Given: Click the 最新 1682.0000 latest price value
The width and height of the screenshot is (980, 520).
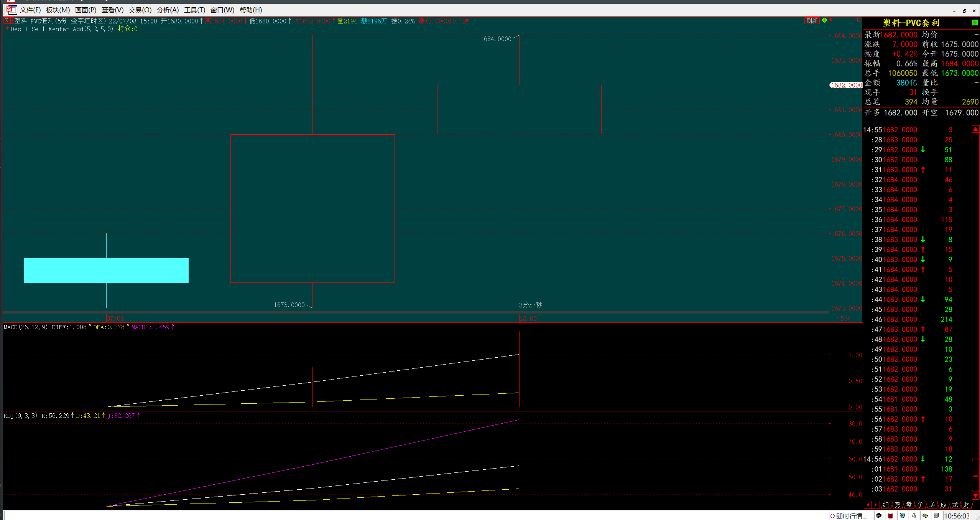Looking at the screenshot, I should pos(899,35).
